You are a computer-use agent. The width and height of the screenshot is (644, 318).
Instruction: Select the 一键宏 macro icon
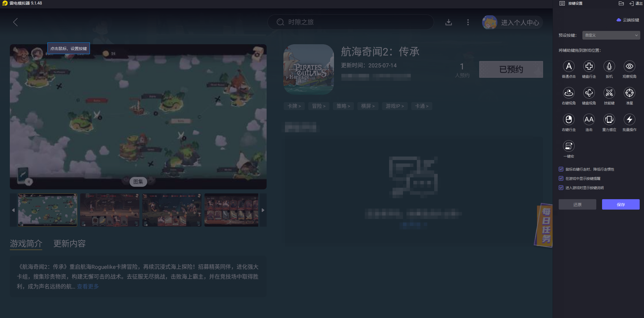[x=569, y=146]
